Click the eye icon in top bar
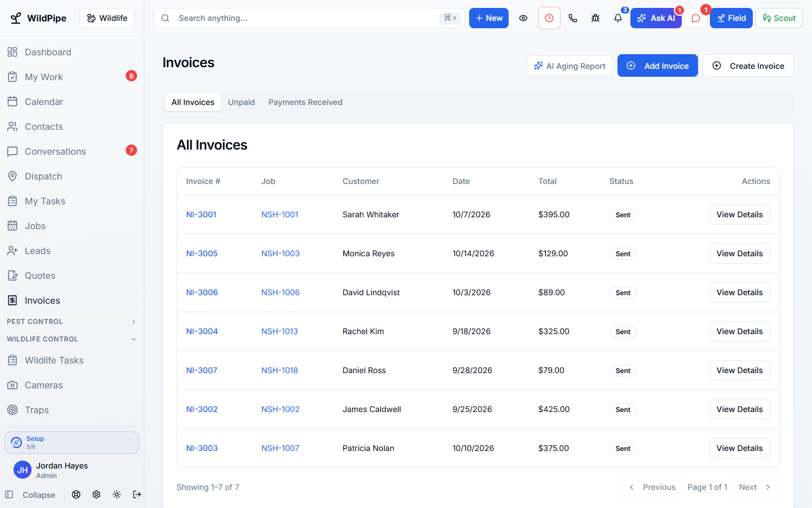This screenshot has height=508, width=812. 523,18
